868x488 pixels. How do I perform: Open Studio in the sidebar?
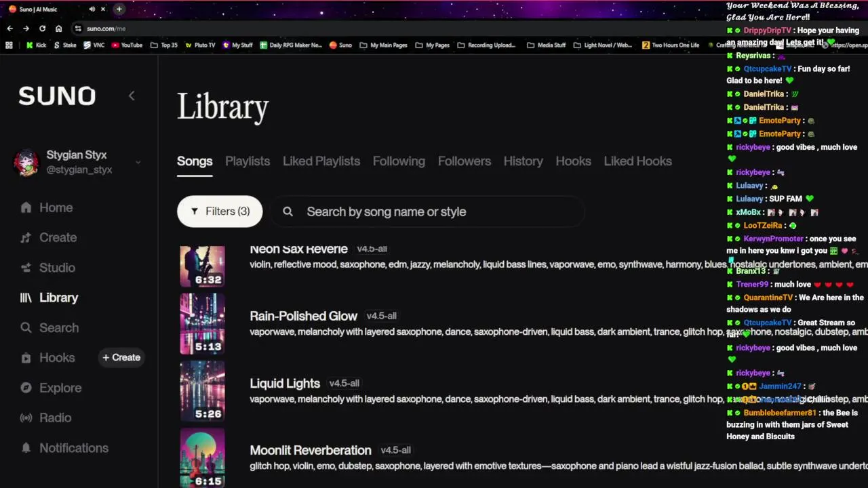coord(47,268)
